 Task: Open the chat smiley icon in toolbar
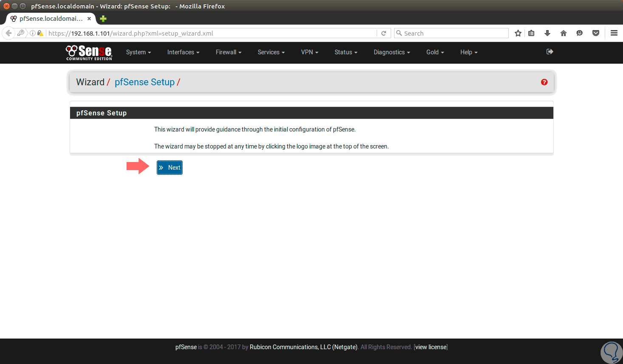pos(579,33)
